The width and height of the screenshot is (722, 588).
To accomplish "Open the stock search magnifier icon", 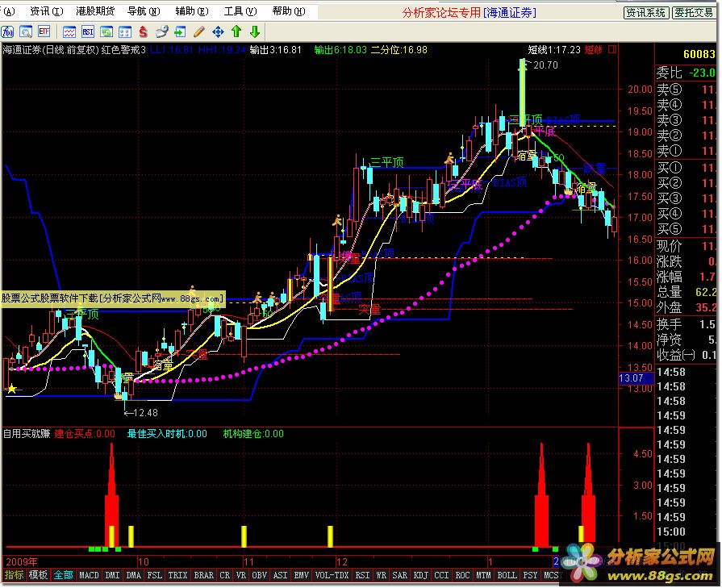I will pyautogui.click(x=26, y=31).
